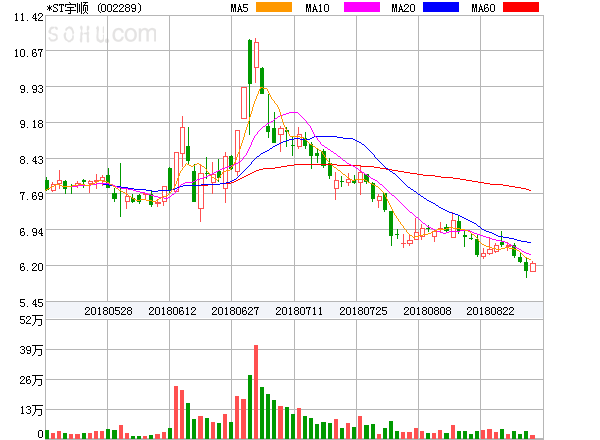Viewport: 600px width, 440px height.
Task: Click the 6.20 price axis label
Action: [x=31, y=267]
